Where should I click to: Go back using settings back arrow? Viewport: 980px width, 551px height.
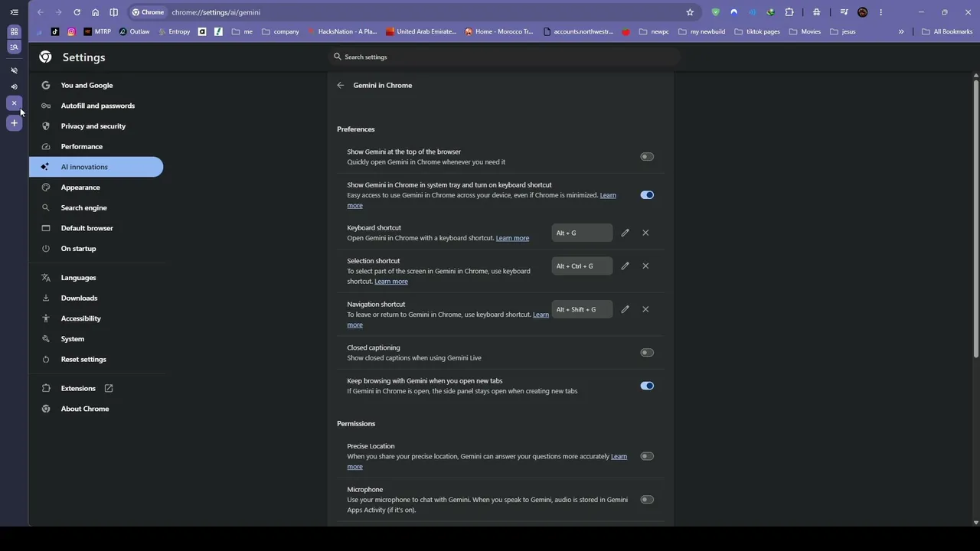(341, 85)
